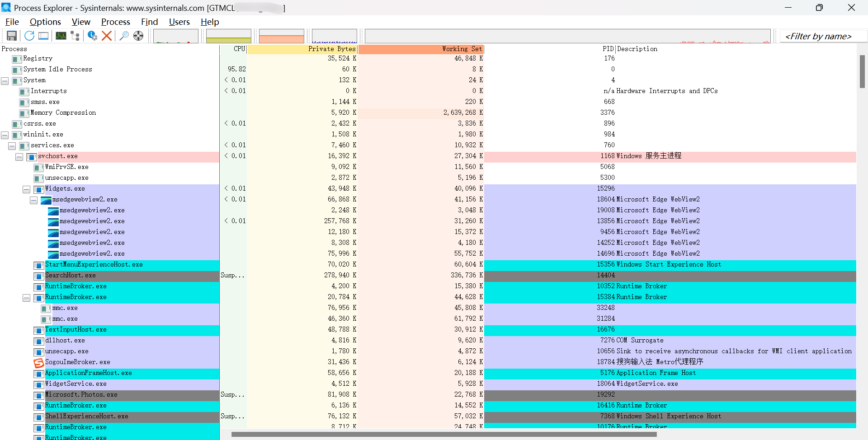Image resolution: width=868 pixels, height=440 pixels.
Task: Collapse the services.exe tree node
Action: click(x=12, y=146)
